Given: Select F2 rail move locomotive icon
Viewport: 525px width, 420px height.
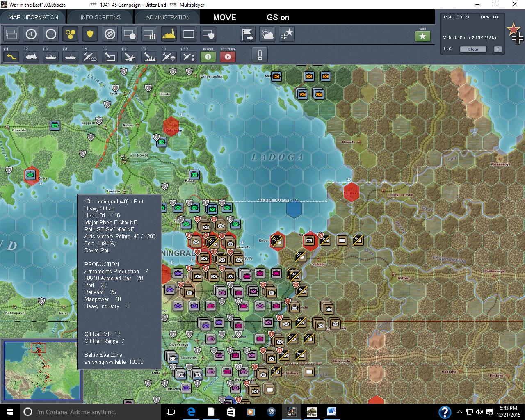Looking at the screenshot, I should coord(31,56).
